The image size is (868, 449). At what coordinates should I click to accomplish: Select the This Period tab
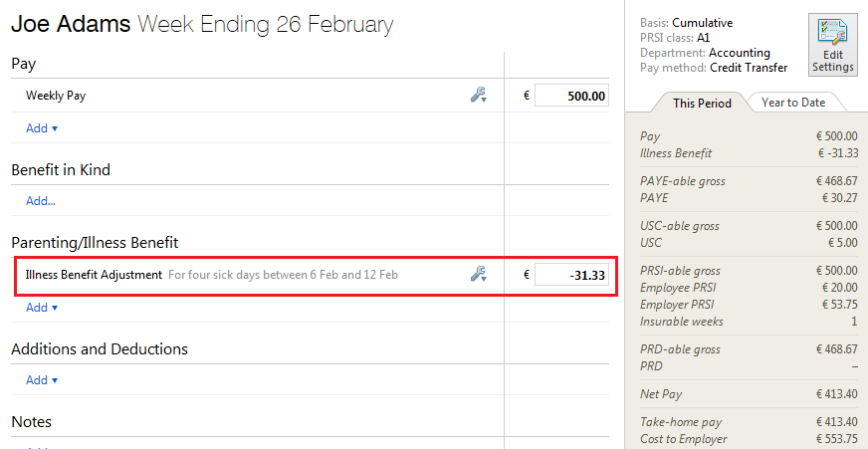pos(702,103)
